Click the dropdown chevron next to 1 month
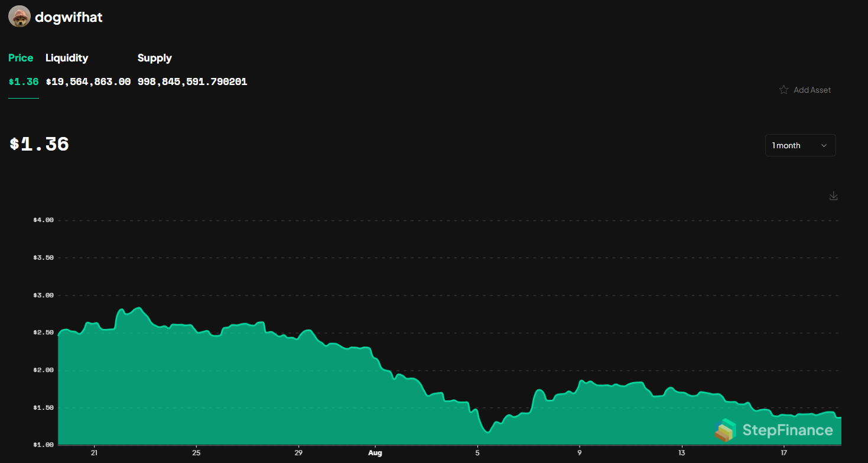 824,145
